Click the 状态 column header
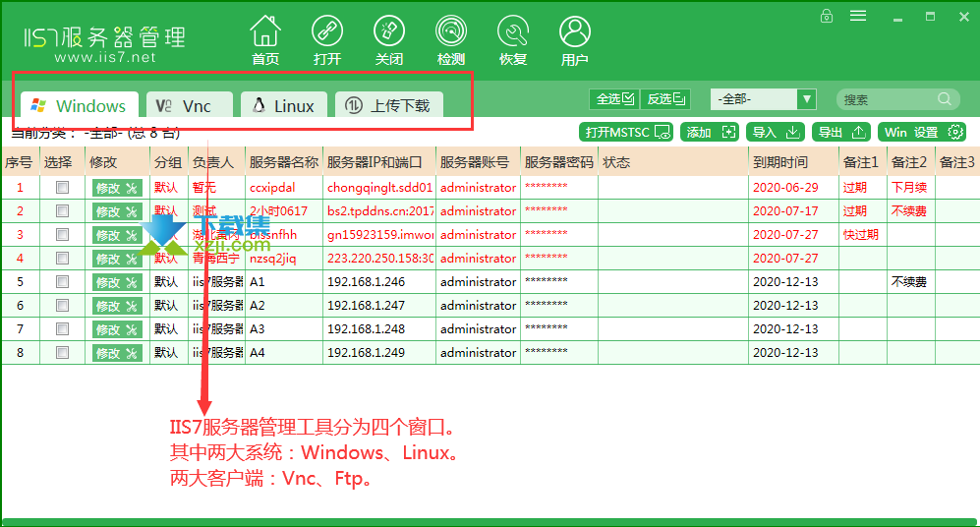The width and height of the screenshot is (980, 527). click(673, 162)
